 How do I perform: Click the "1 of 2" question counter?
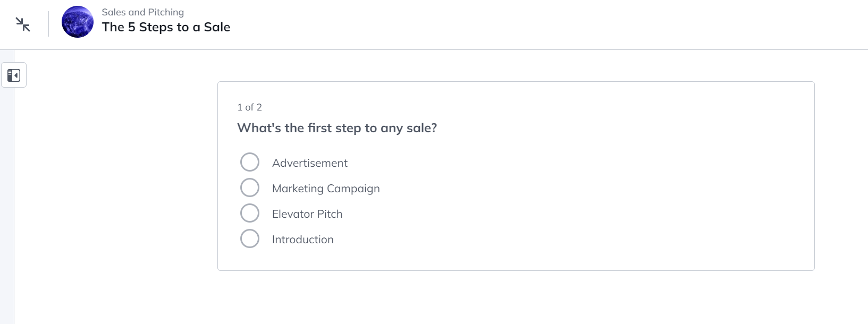(249, 107)
